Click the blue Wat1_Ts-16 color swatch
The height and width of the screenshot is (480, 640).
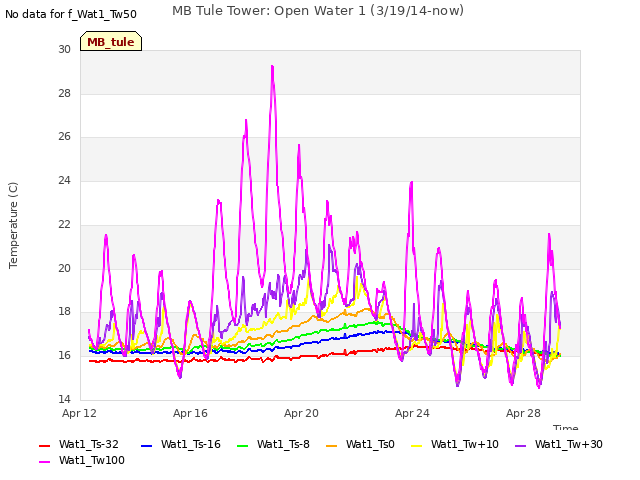[x=146, y=445]
